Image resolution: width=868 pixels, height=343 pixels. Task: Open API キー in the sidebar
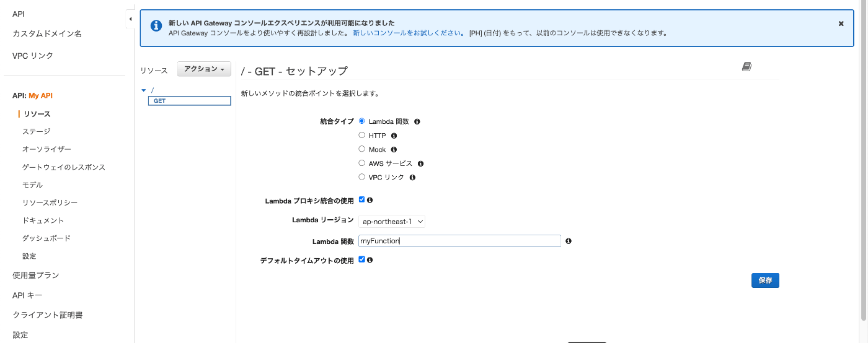click(27, 295)
